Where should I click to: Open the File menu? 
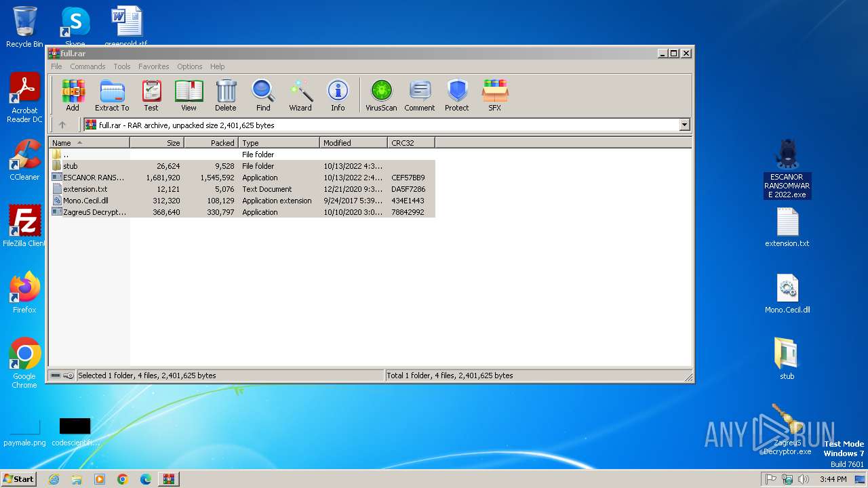coord(56,66)
